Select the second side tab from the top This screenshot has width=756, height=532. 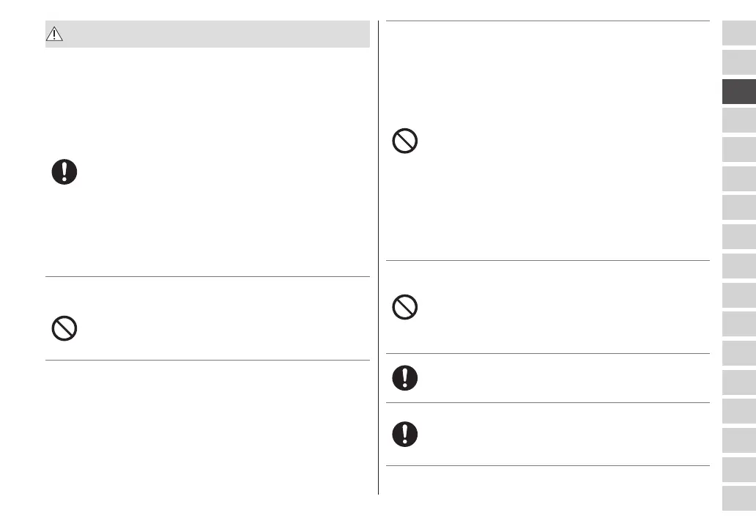pos(738,62)
